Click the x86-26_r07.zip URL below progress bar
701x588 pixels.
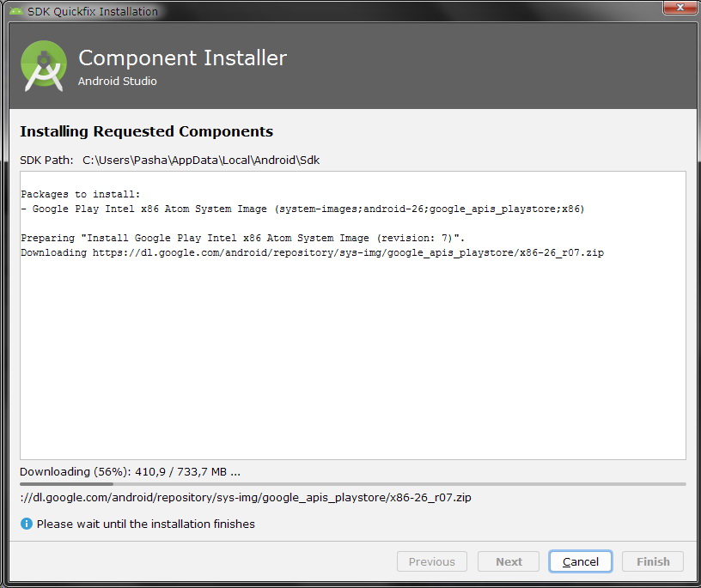coord(246,497)
